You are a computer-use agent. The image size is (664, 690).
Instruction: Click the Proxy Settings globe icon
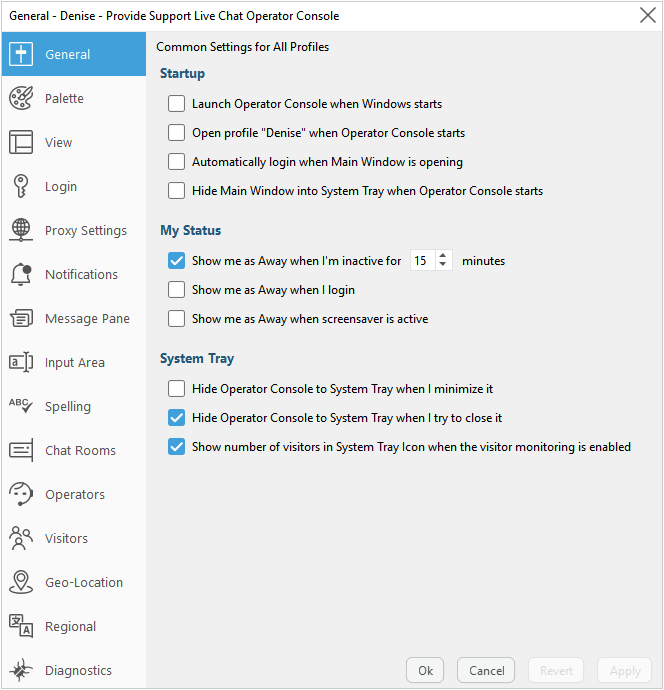pyautogui.click(x=21, y=230)
